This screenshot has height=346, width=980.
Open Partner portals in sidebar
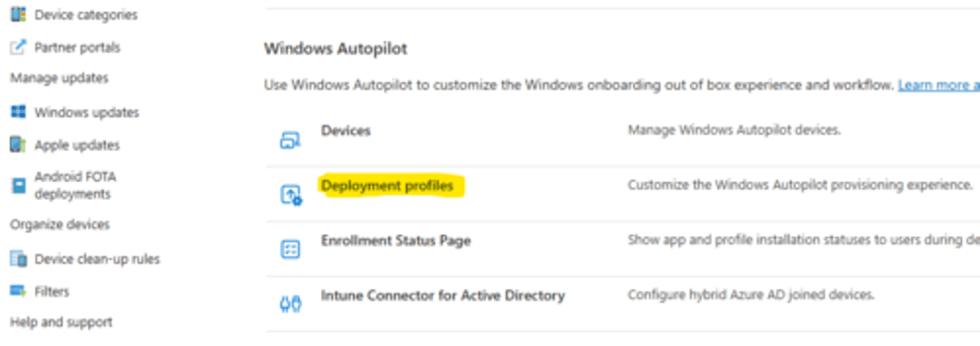pyautogui.click(x=78, y=48)
